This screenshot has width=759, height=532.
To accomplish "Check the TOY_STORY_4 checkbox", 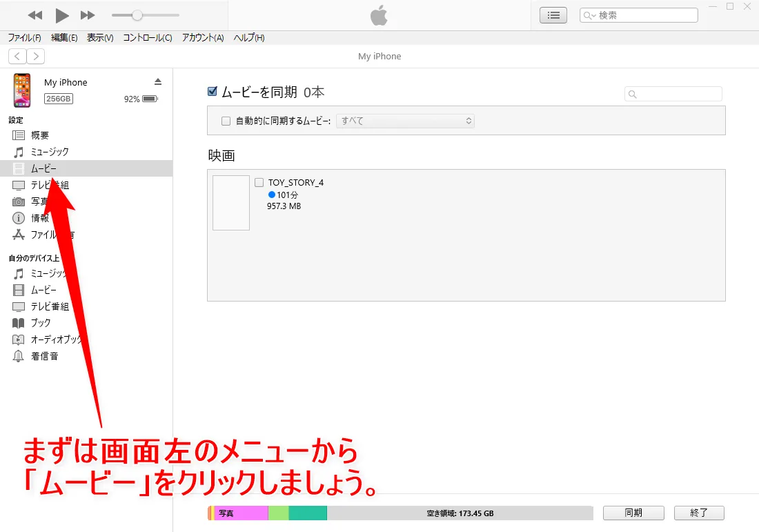I will pos(259,182).
